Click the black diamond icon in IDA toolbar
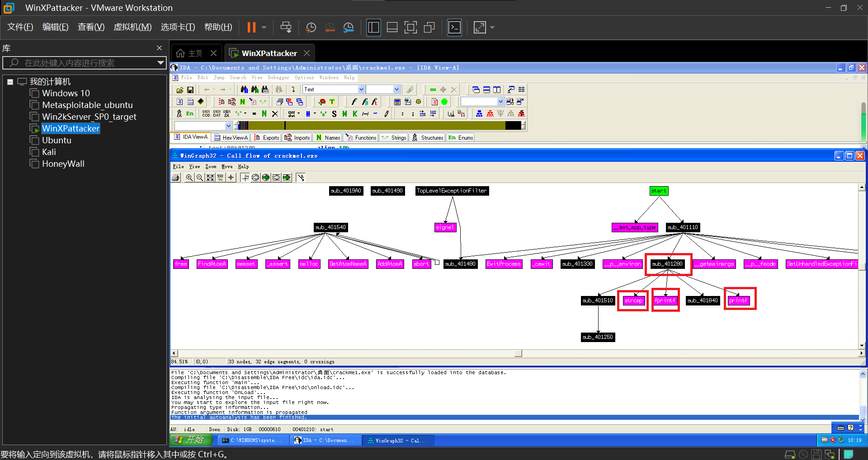This screenshot has width=868, height=460. click(x=201, y=102)
